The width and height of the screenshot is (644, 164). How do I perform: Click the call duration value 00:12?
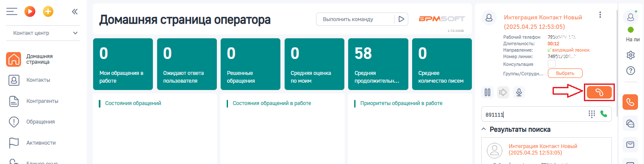553,43
